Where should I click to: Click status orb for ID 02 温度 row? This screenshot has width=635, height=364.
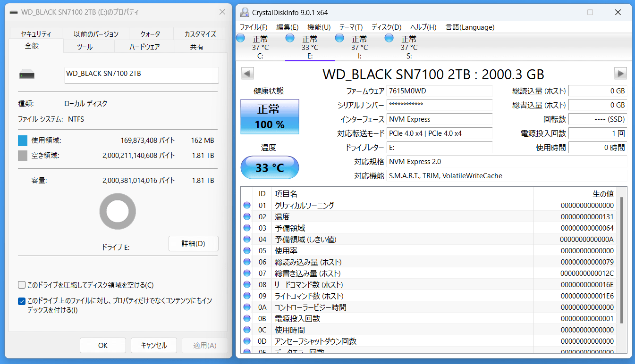tap(247, 217)
